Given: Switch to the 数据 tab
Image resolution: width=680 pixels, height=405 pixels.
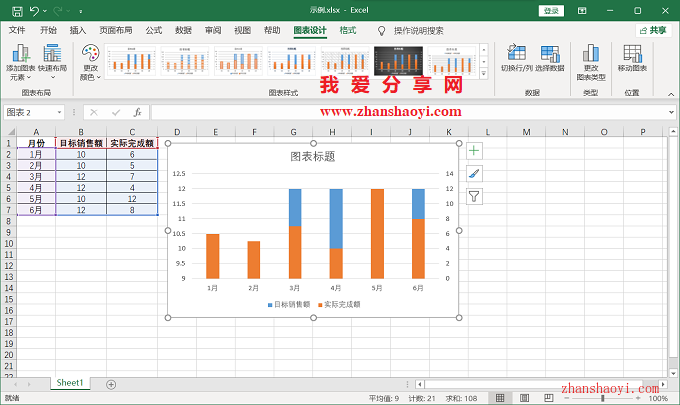Looking at the screenshot, I should tap(183, 30).
